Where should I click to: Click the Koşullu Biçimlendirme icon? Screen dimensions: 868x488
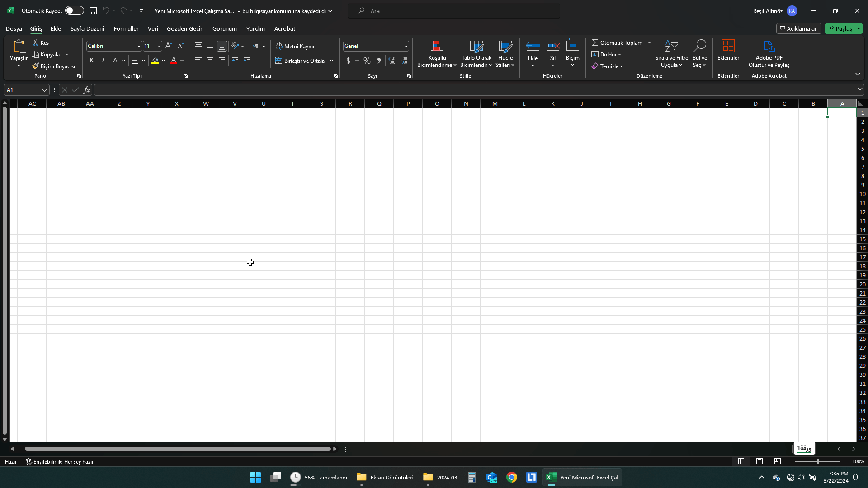point(437,46)
